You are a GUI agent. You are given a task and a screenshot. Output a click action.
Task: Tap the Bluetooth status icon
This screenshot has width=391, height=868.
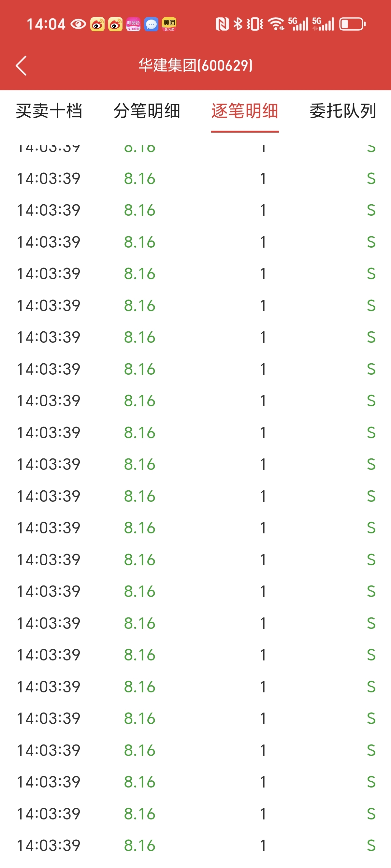coord(238,24)
